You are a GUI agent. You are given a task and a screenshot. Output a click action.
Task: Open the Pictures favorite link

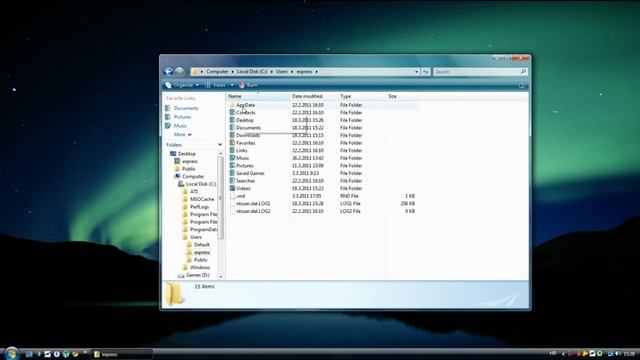point(182,117)
